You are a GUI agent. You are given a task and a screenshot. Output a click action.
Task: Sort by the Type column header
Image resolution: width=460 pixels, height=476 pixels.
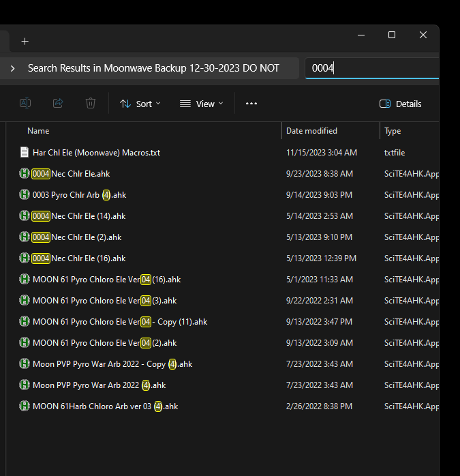393,131
